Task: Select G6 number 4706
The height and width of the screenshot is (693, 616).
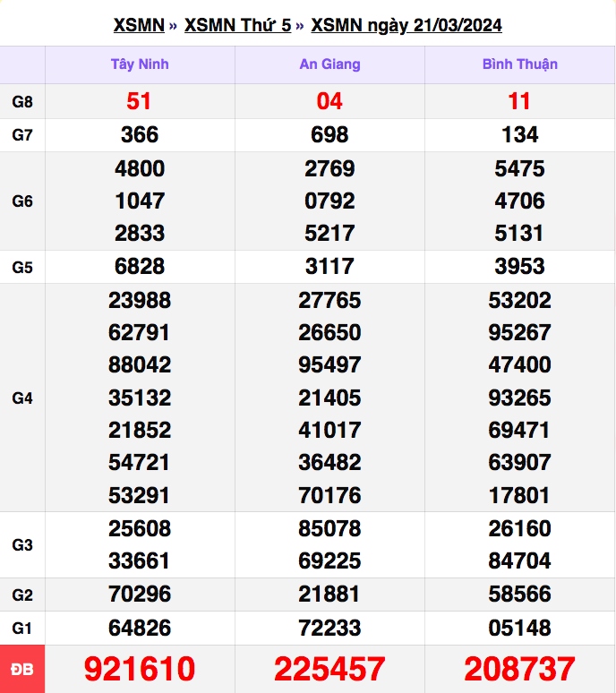Action: tap(519, 201)
